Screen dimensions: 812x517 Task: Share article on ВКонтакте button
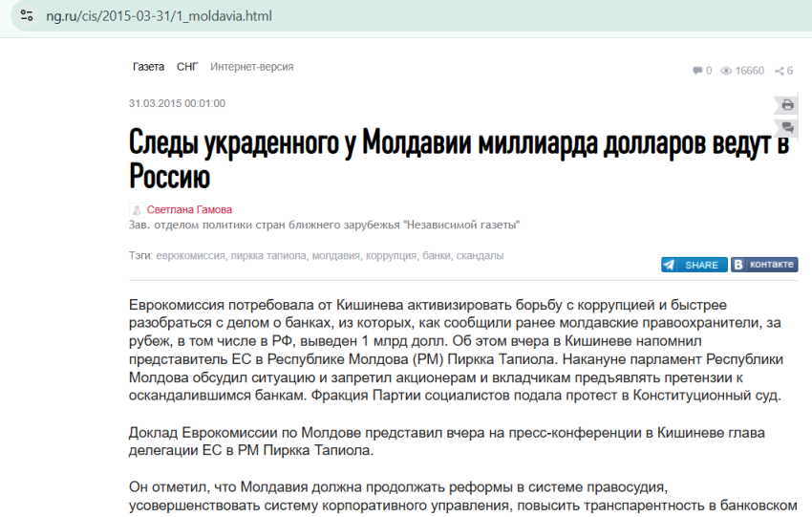[764, 264]
